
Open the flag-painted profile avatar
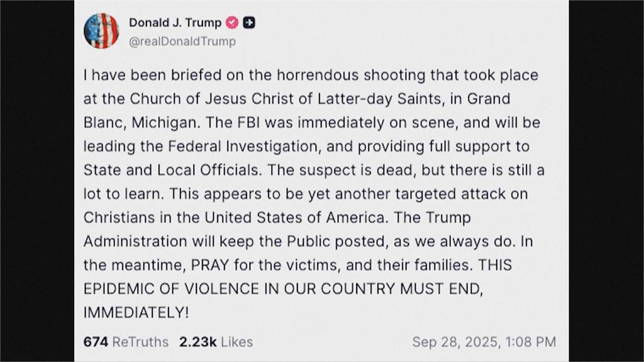click(x=101, y=31)
